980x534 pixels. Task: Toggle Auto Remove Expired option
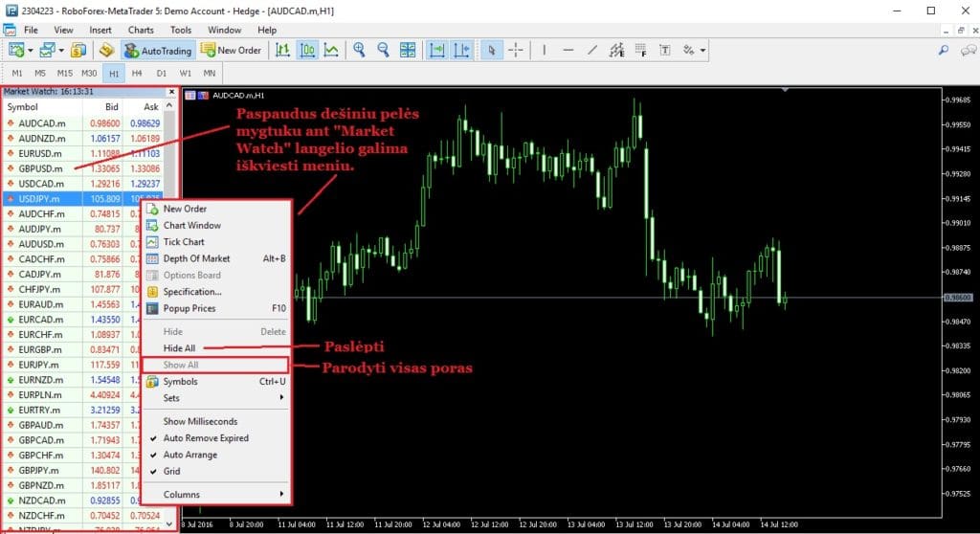[x=216, y=438]
